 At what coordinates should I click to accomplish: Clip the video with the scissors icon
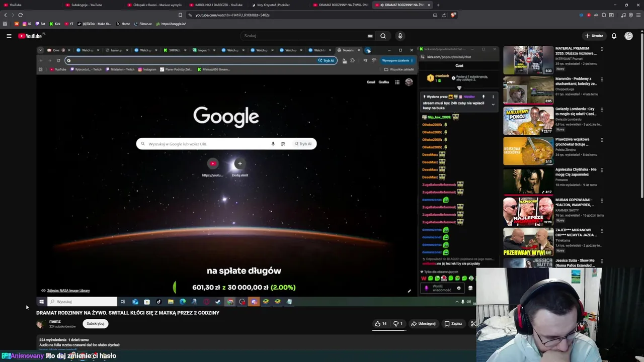(473, 324)
